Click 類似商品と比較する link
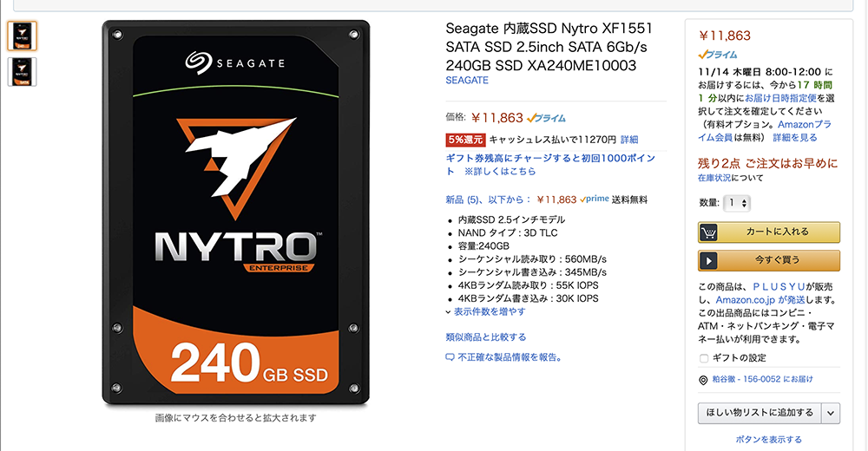The width and height of the screenshot is (868, 451). click(x=486, y=337)
